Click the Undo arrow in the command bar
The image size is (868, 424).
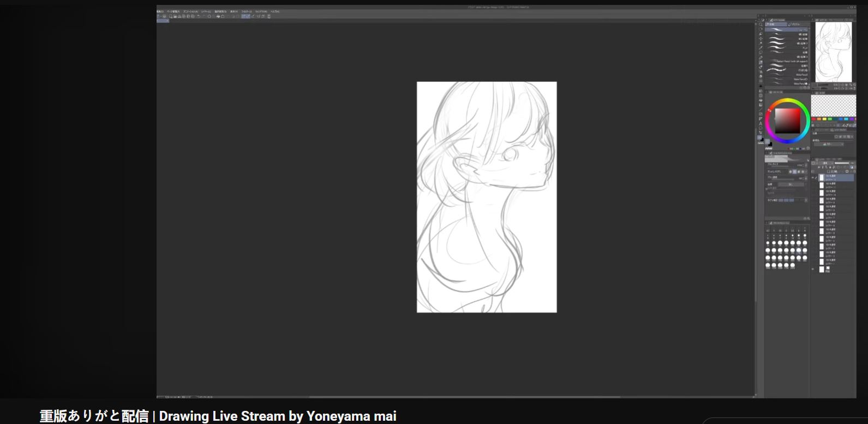(199, 16)
